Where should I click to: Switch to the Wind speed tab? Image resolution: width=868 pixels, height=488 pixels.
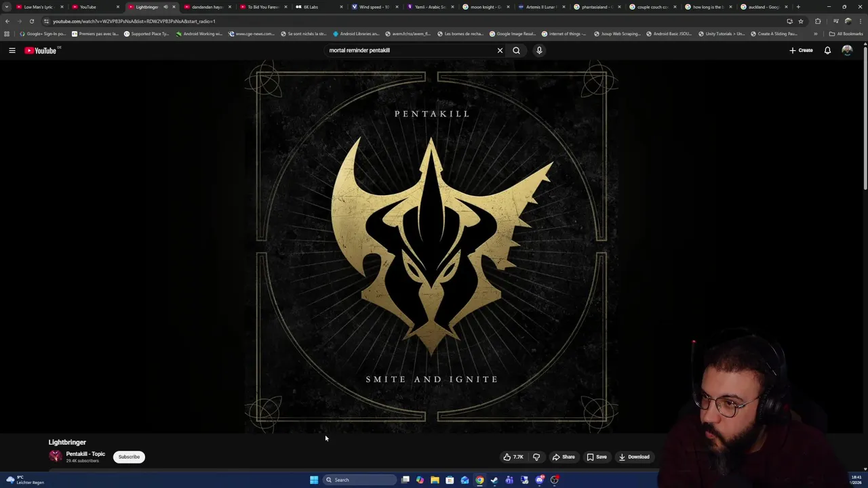pos(374,7)
